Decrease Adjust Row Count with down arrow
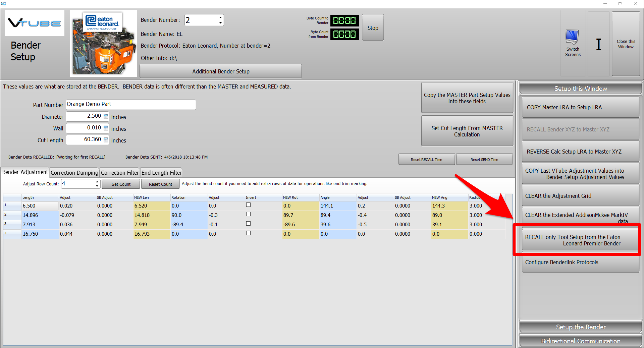The image size is (644, 348). pyautogui.click(x=97, y=186)
